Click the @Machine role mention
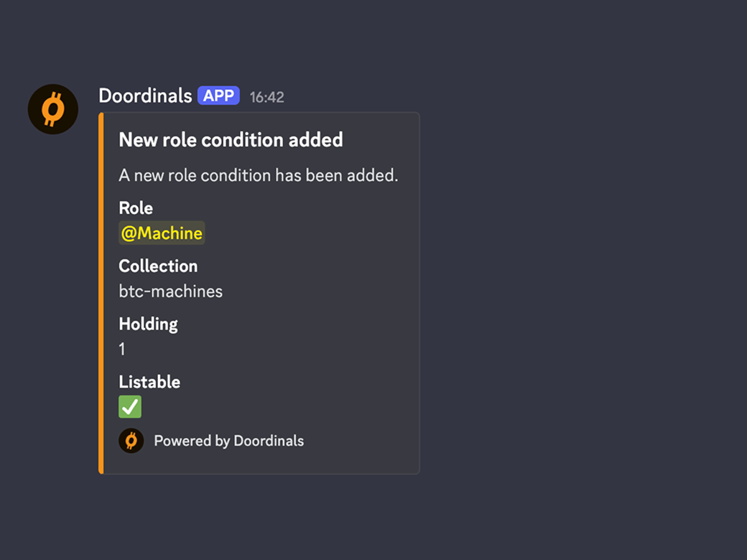The width and height of the screenshot is (747, 560). [x=162, y=233]
